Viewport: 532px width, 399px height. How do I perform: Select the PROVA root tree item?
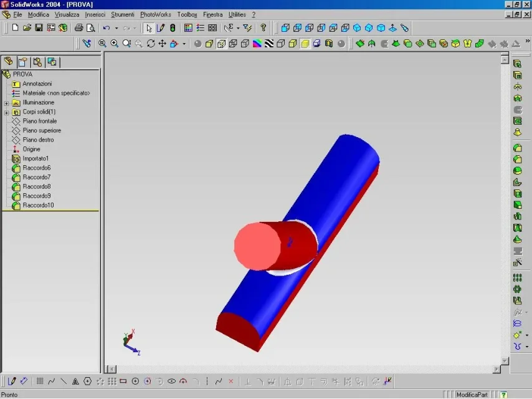22,74
